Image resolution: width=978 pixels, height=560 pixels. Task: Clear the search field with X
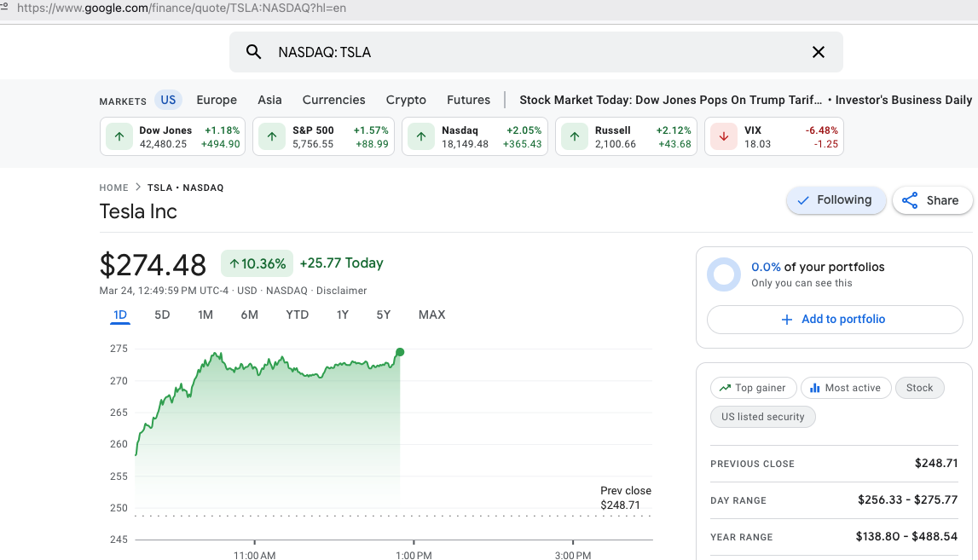tap(819, 52)
